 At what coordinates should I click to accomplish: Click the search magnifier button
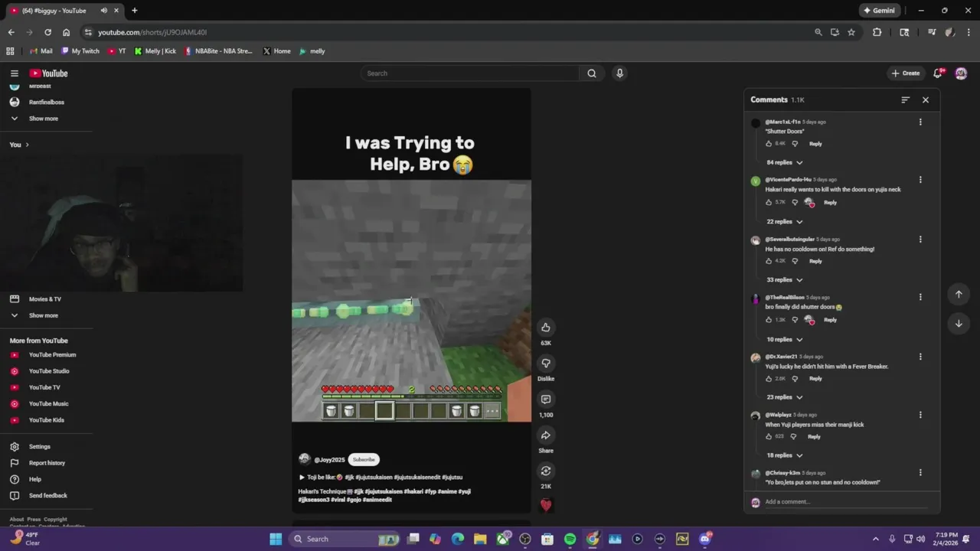591,73
